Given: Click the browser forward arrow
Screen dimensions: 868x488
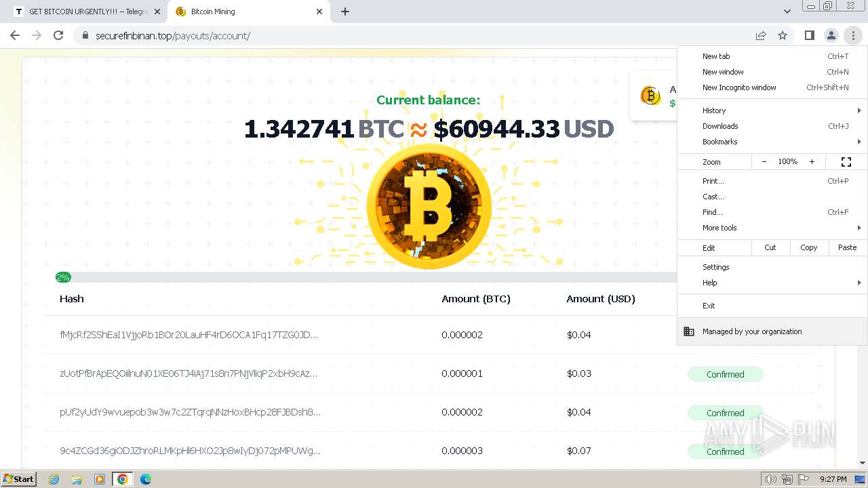Looking at the screenshot, I should tap(37, 35).
